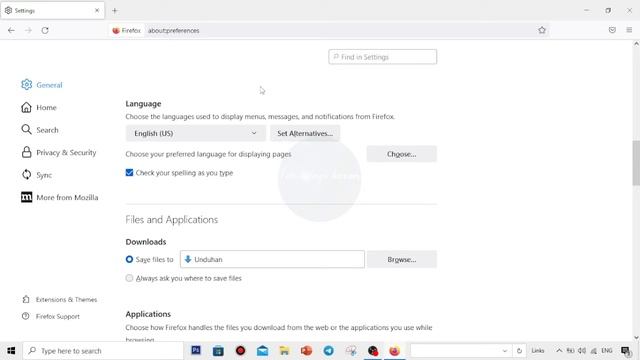Click the General gear icon
Screen dimensions: 640x360
click(27, 84)
